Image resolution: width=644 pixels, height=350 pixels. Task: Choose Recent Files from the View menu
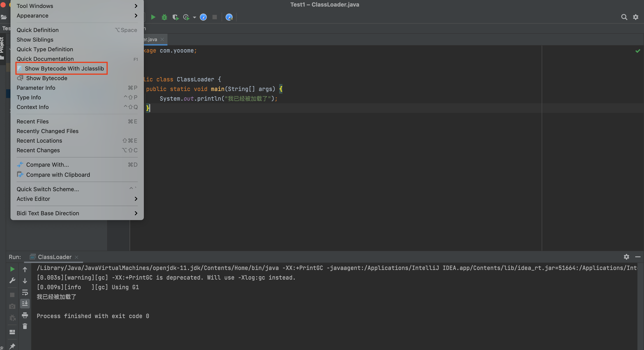[x=33, y=122]
